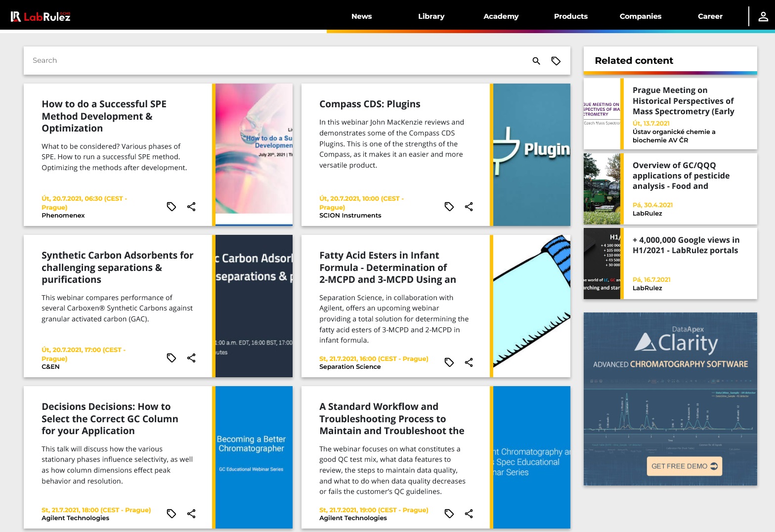Open Prague Meeting on Historical Perspectives article
The width and height of the screenshot is (775, 532).
click(684, 101)
